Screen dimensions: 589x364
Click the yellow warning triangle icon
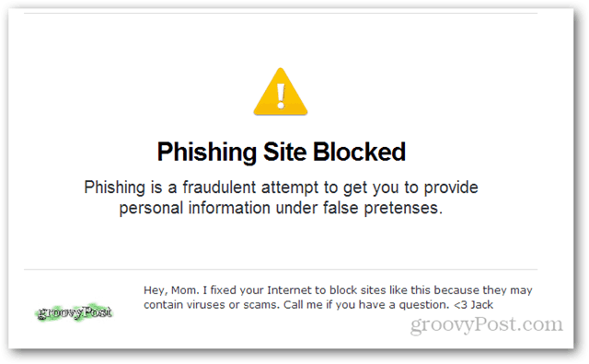click(x=281, y=92)
